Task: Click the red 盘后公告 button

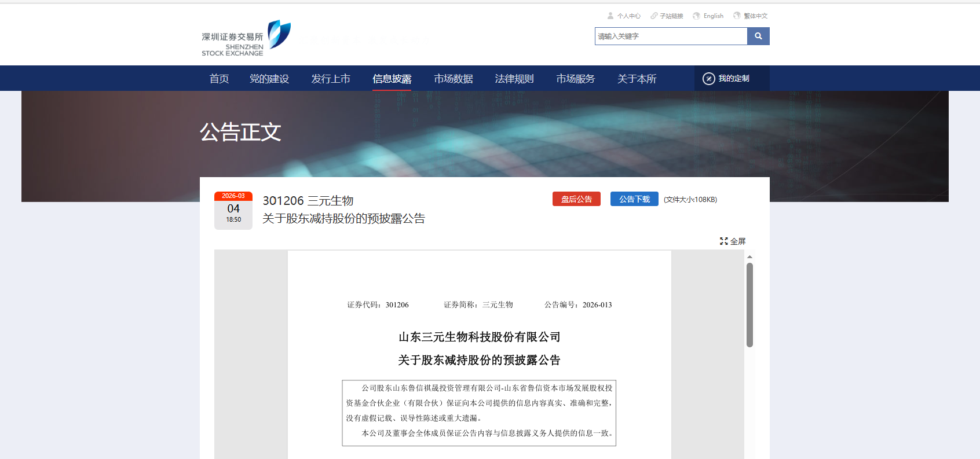Action: (x=576, y=199)
